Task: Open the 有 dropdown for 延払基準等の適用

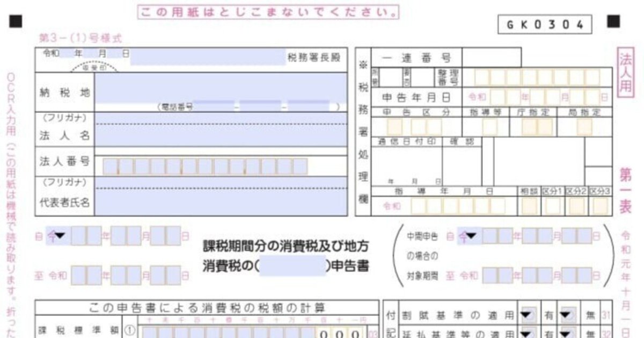Action: coord(527,333)
